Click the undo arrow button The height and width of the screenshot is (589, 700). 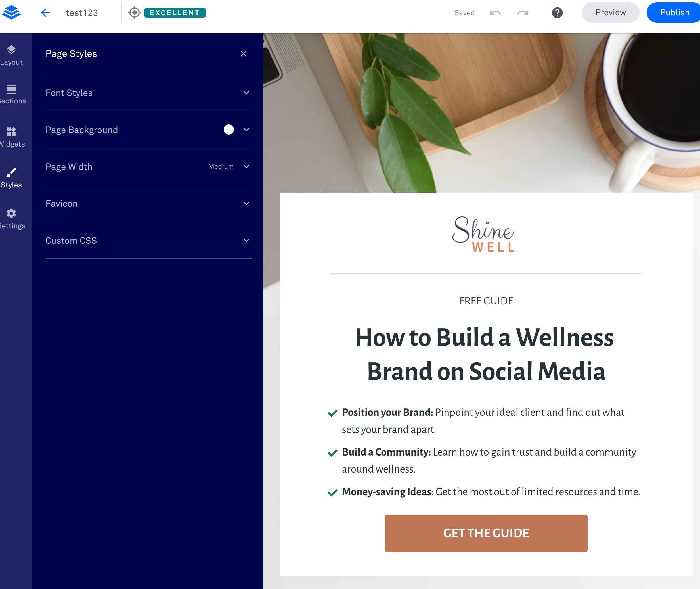click(494, 12)
